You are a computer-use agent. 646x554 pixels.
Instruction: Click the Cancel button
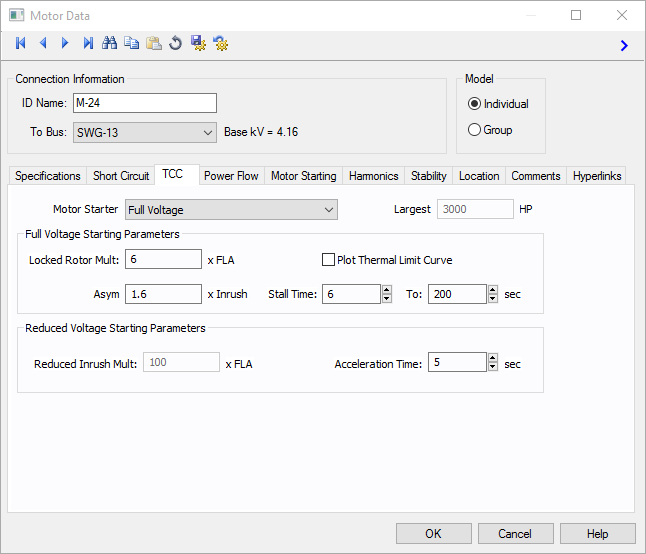tap(515, 533)
